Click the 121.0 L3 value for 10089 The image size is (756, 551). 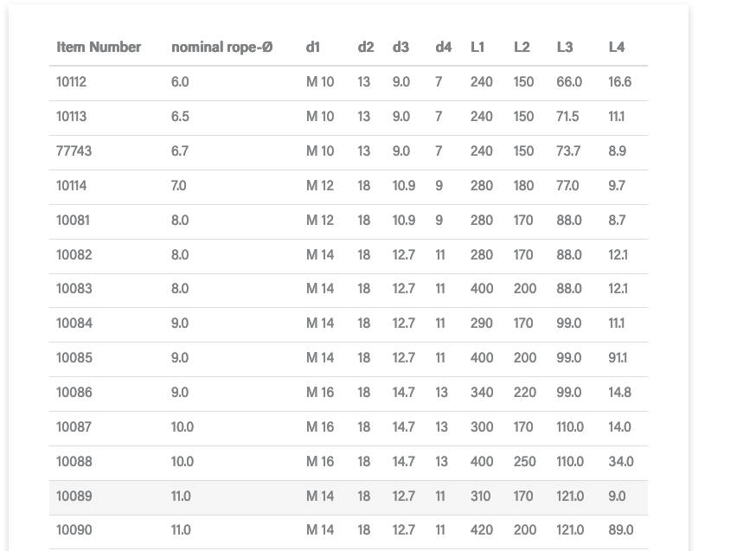tap(570, 497)
